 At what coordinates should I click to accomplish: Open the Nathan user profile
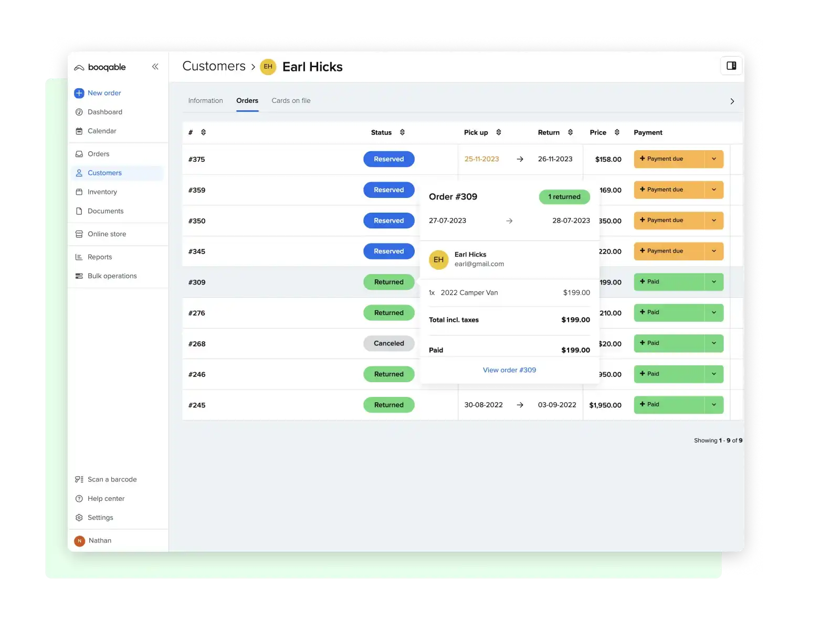pos(100,541)
